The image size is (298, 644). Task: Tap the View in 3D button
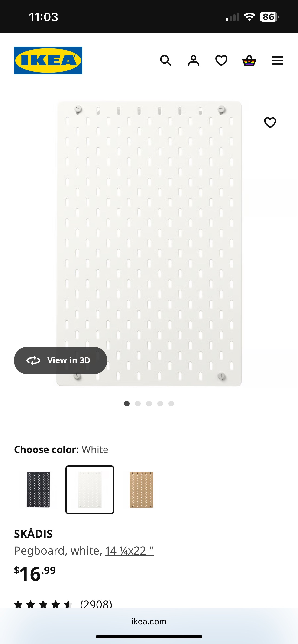click(x=61, y=360)
